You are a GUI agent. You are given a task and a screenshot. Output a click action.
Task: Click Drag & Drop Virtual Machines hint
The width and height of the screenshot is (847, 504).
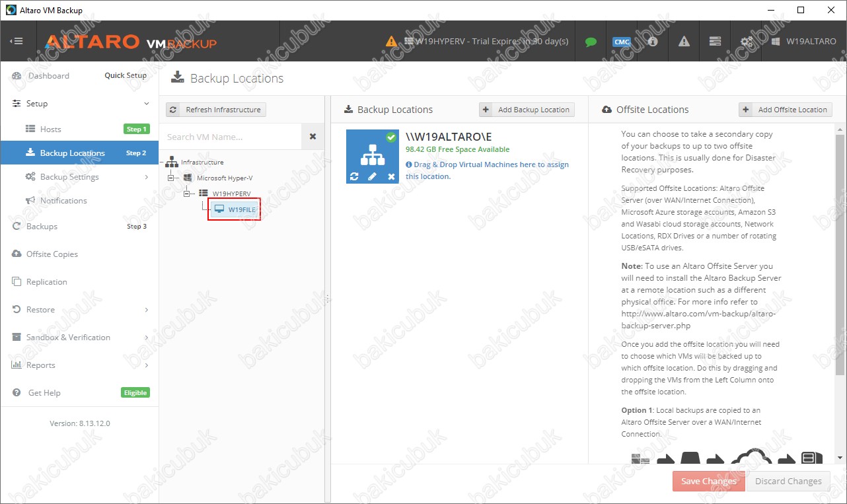point(487,170)
